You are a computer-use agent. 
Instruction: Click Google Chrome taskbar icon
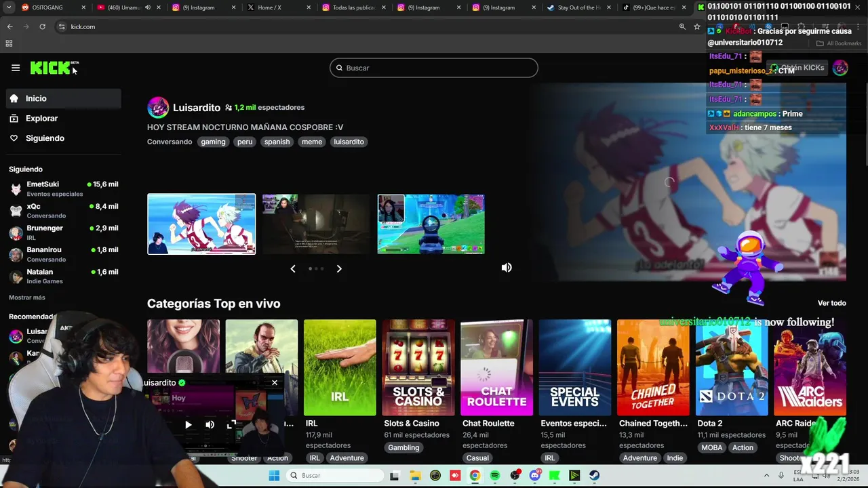(x=475, y=476)
